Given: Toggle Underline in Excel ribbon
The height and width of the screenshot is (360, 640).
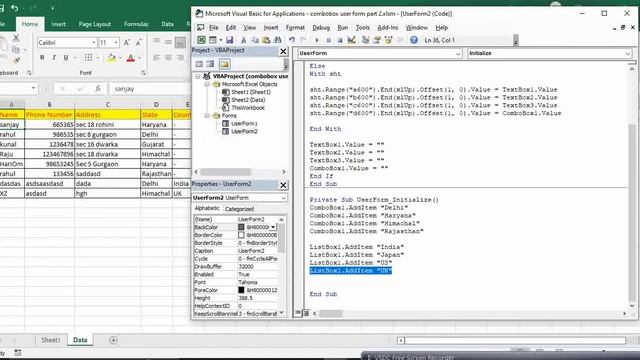Looking at the screenshot, I should (66, 58).
